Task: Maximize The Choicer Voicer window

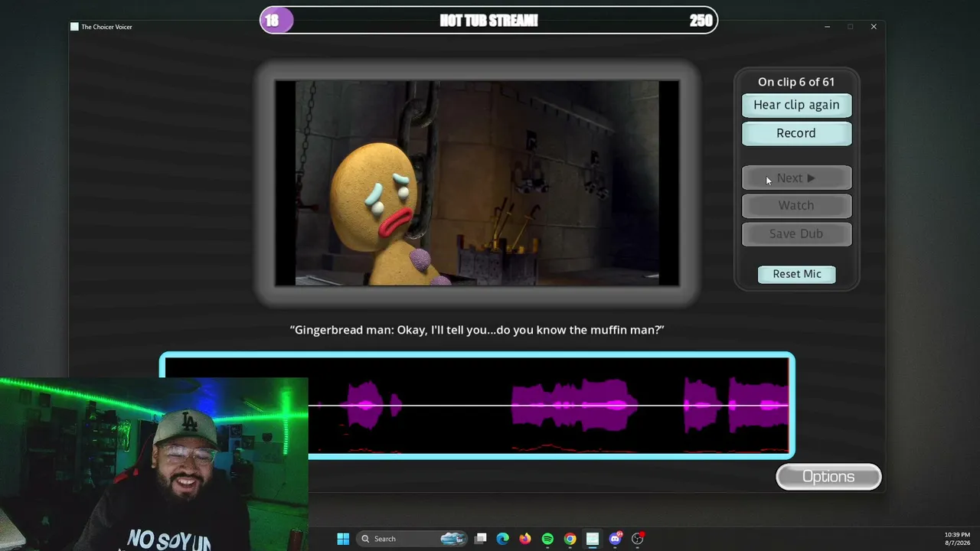Action: pyautogui.click(x=850, y=27)
